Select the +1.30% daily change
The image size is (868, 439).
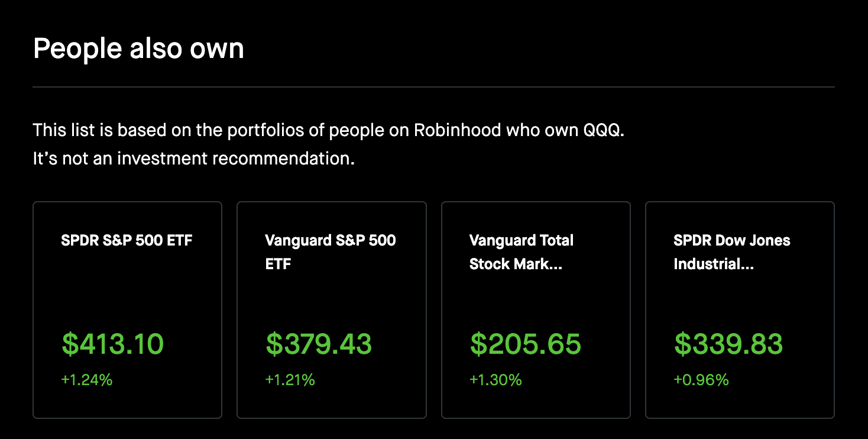[495, 379]
